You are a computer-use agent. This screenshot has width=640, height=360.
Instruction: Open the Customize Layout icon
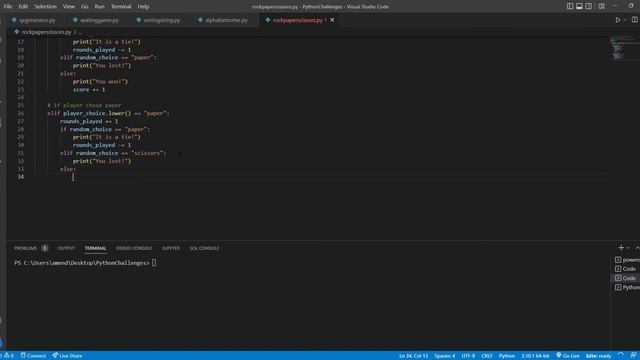[602, 6]
